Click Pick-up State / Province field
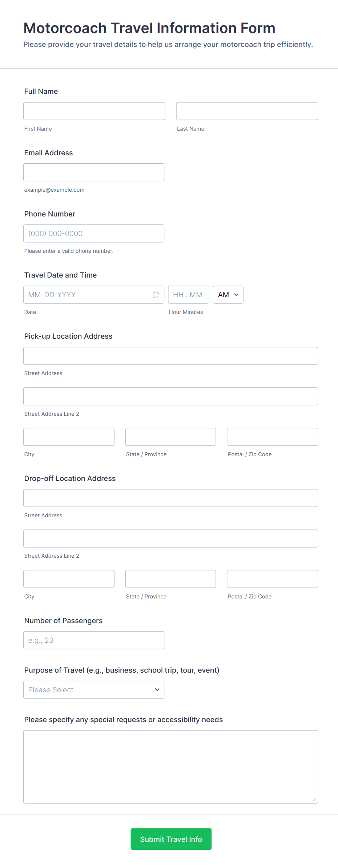 pos(170,437)
